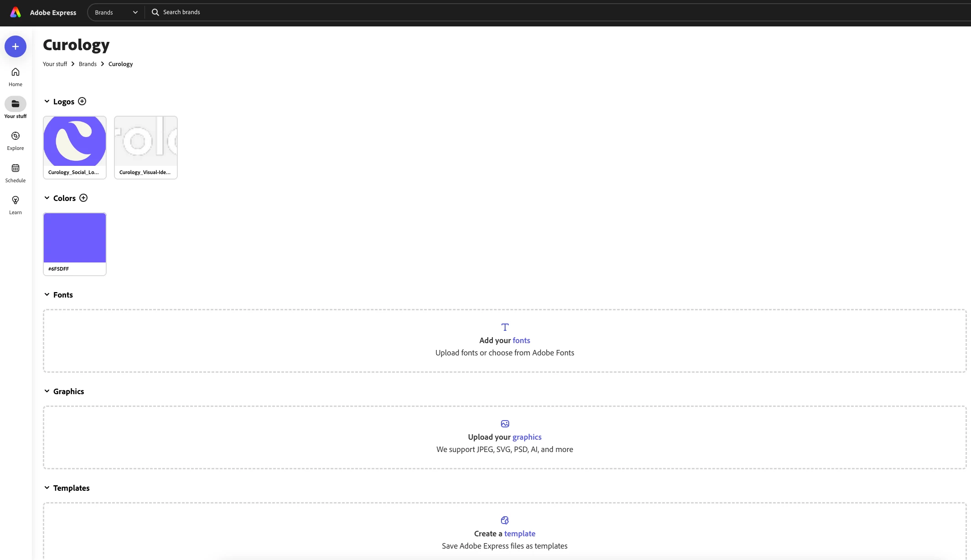Go to Home in sidebar
The image size is (971, 560).
pos(15,77)
